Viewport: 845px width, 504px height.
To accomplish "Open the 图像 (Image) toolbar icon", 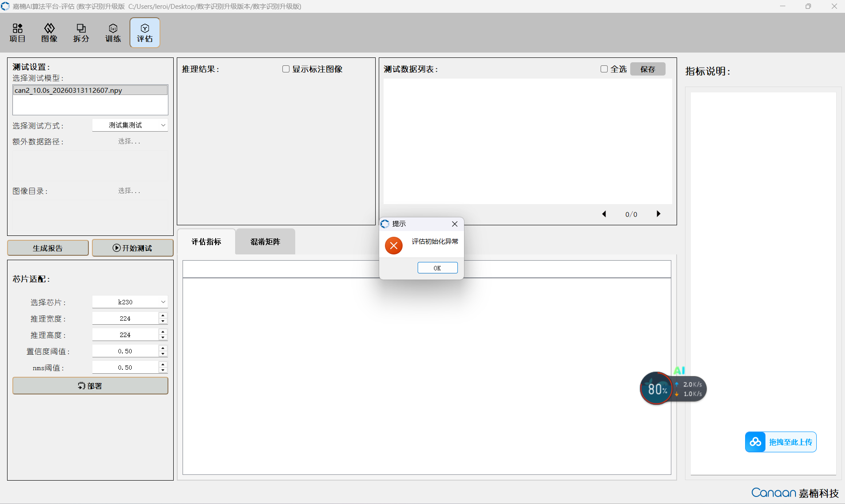I will 49,33.
